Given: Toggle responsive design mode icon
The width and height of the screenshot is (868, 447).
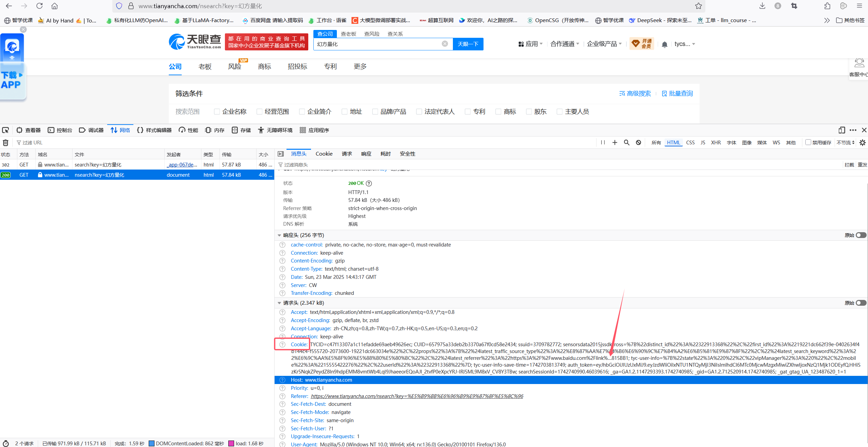Looking at the screenshot, I should pos(841,130).
